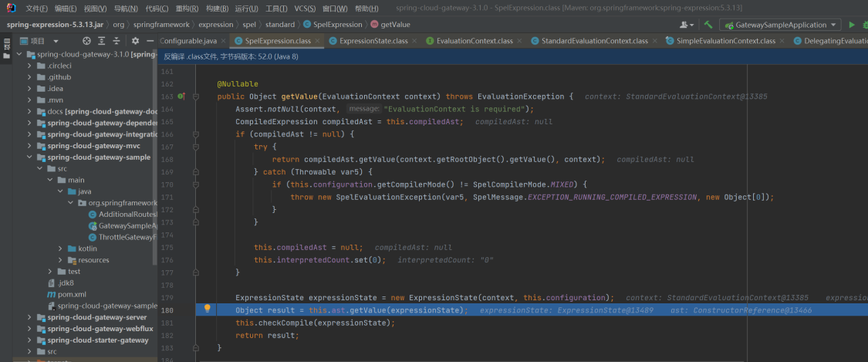Expand the spring-cloud-gateway-server module
This screenshot has width=868, height=362.
pos(29,317)
